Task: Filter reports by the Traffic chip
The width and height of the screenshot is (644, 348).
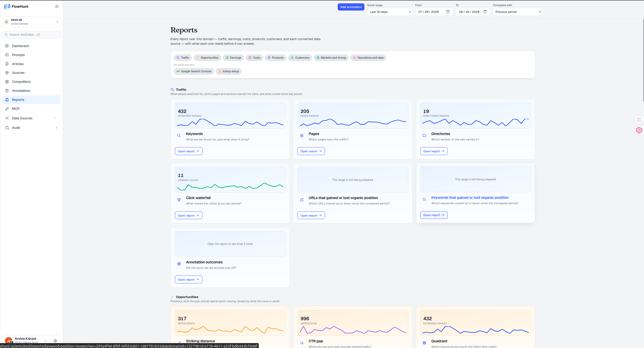Action: click(x=183, y=58)
